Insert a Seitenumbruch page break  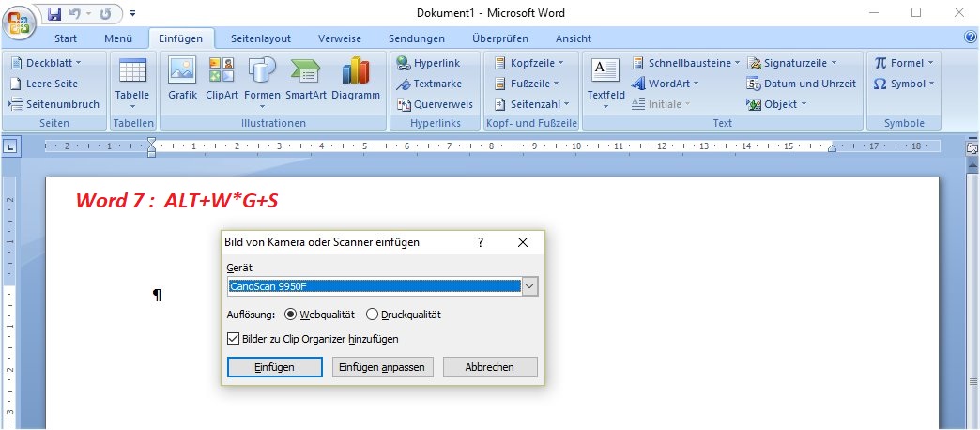click(x=54, y=104)
